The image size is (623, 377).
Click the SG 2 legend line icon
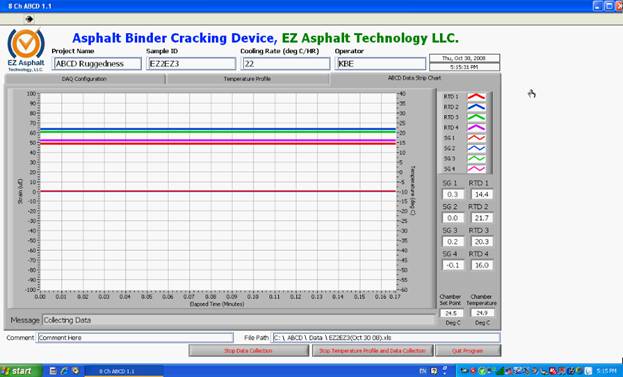click(476, 148)
